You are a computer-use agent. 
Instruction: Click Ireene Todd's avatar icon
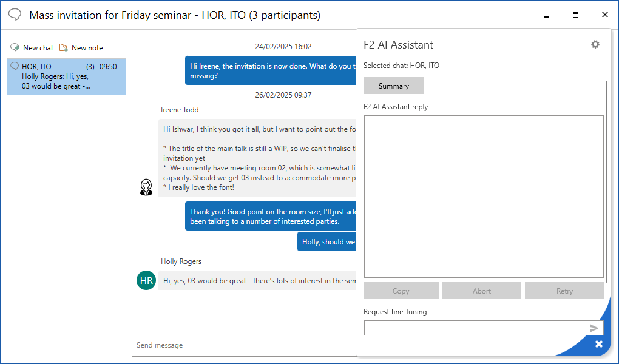tap(146, 187)
